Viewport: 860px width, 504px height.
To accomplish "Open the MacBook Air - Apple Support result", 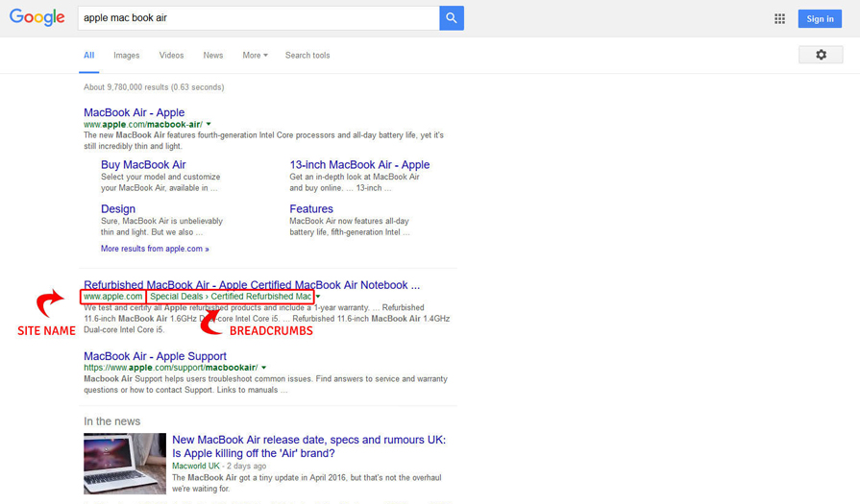I will [155, 356].
